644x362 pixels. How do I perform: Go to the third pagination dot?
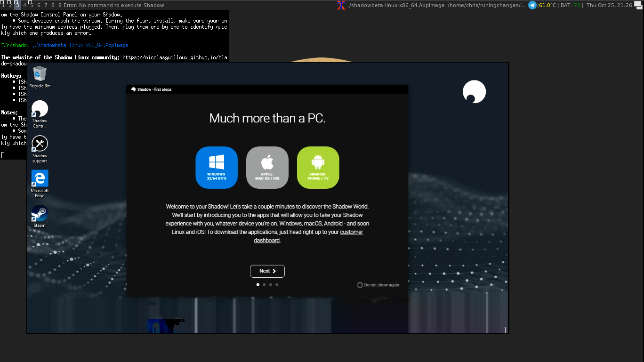click(x=270, y=284)
